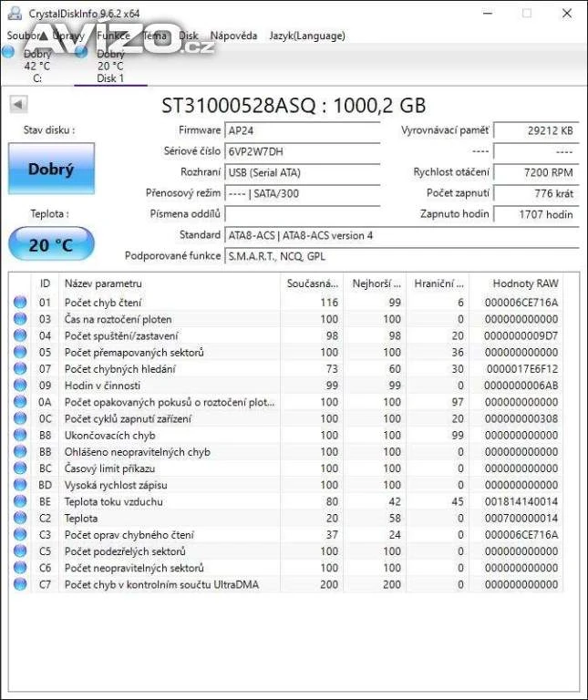Click status orb for ID 0A spin retry
588x700 pixels.
[x=20, y=401]
